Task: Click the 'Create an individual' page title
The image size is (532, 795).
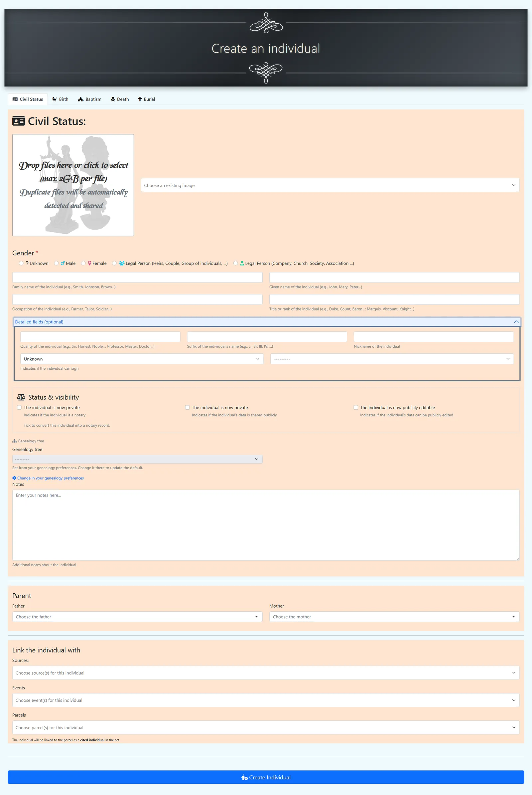Action: click(x=266, y=49)
